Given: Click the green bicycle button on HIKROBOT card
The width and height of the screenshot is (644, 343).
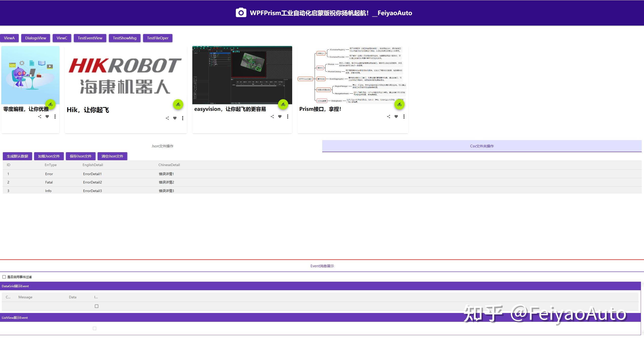Looking at the screenshot, I should pyautogui.click(x=178, y=104).
